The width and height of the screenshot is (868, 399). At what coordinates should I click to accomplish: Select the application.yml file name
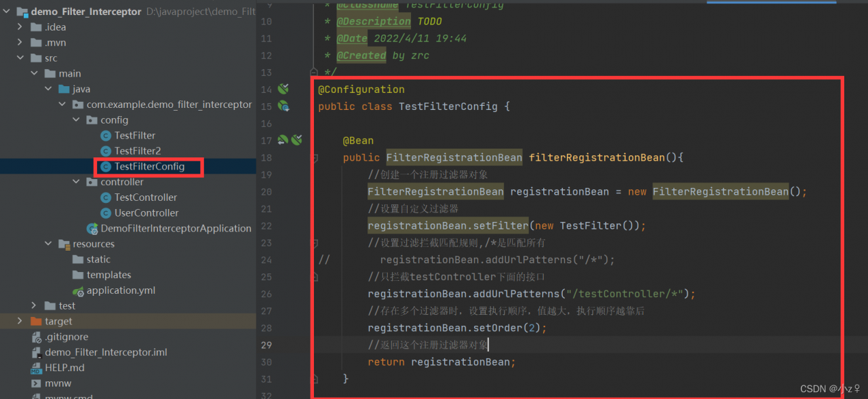click(x=121, y=290)
